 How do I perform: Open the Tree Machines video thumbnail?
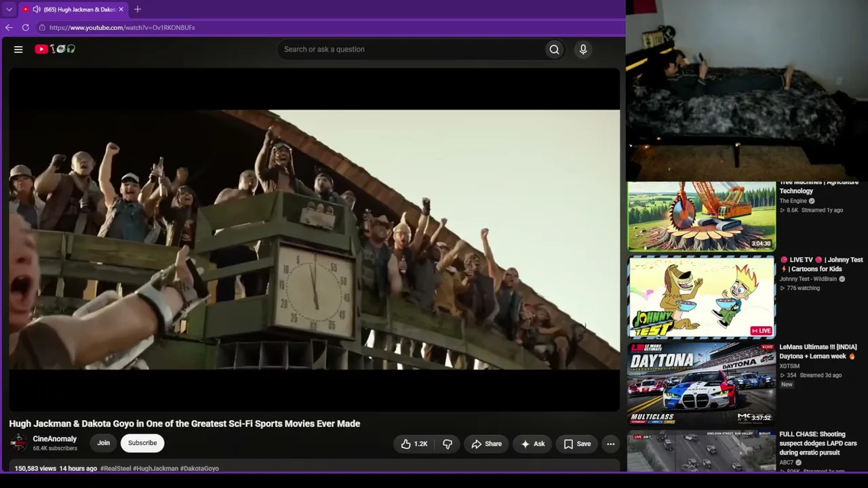[x=701, y=216]
